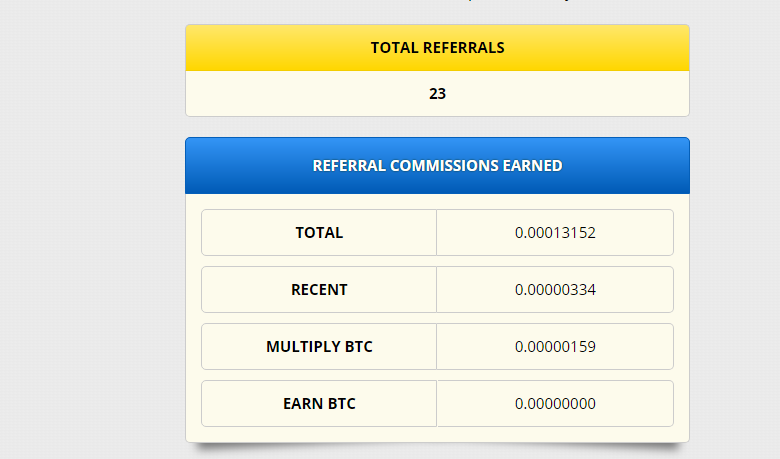Image resolution: width=780 pixels, height=459 pixels.
Task: Click the EARN BTC row label
Action: click(319, 403)
